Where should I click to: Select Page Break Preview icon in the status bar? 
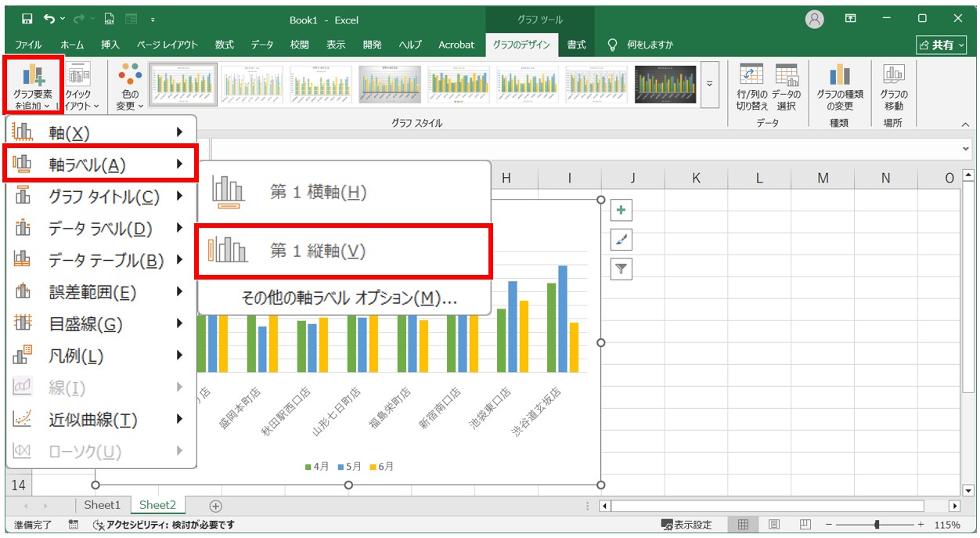(805, 525)
